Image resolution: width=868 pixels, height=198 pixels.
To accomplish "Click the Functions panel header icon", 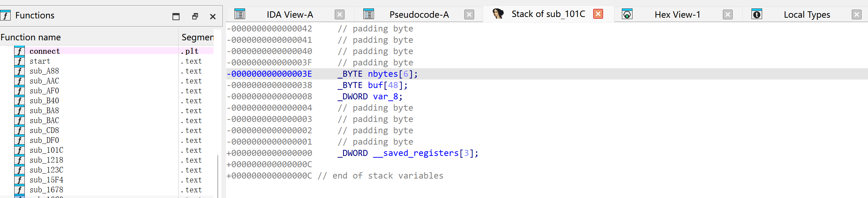I will [5, 15].
